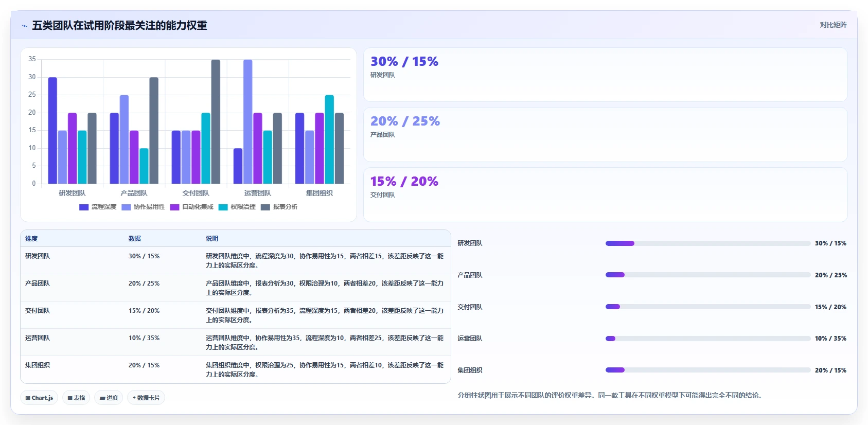This screenshot has height=425, width=868.
Task: Click the 交付团队 progress bar
Action: pyautogui.click(x=707, y=307)
